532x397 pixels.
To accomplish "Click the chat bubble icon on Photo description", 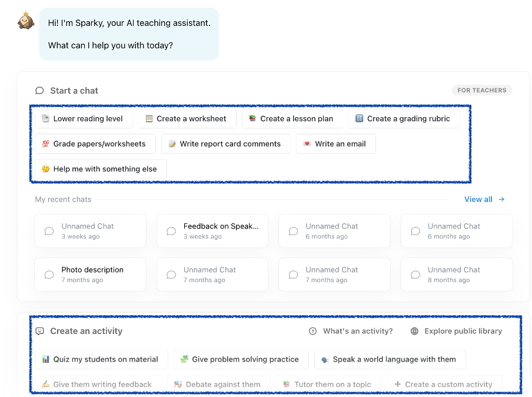I will [x=49, y=274].
